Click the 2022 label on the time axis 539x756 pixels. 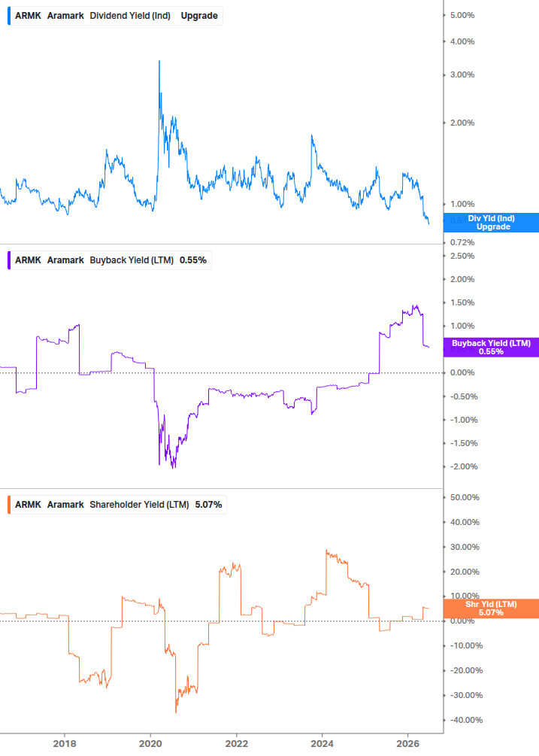pos(237,743)
